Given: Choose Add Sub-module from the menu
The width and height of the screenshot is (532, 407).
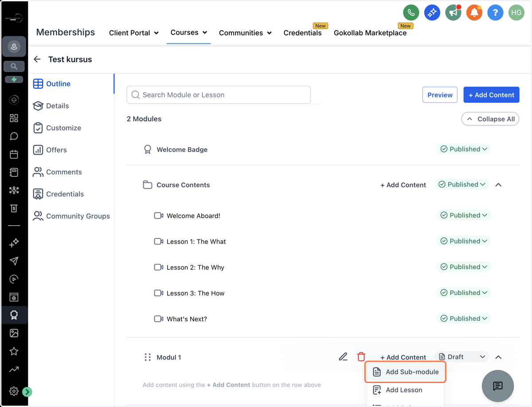Looking at the screenshot, I should tap(405, 372).
